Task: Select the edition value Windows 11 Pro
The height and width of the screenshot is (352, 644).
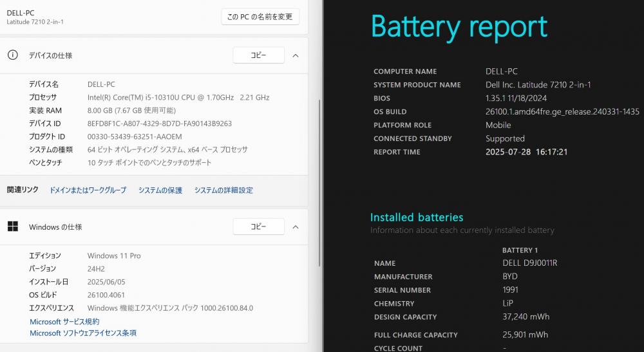Action: click(114, 255)
